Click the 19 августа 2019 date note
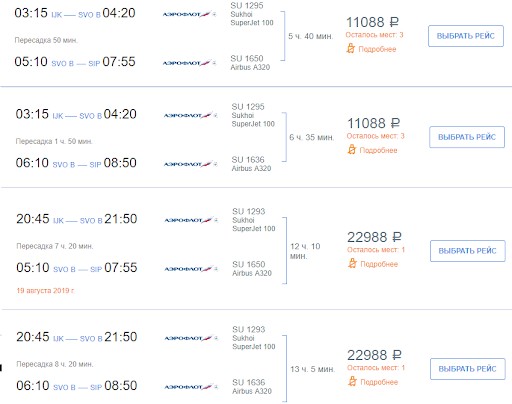 (45, 291)
